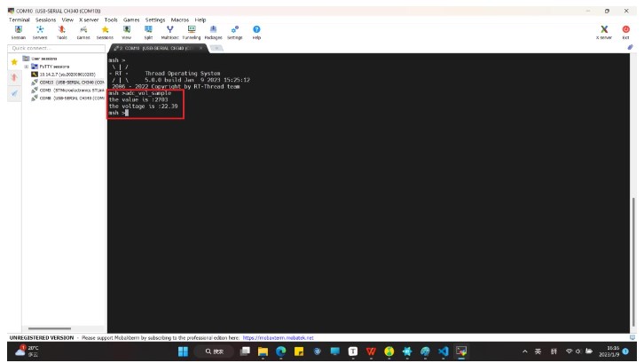Click the 'the voltage is :22.39' terminal line
644x363 pixels.
point(144,107)
